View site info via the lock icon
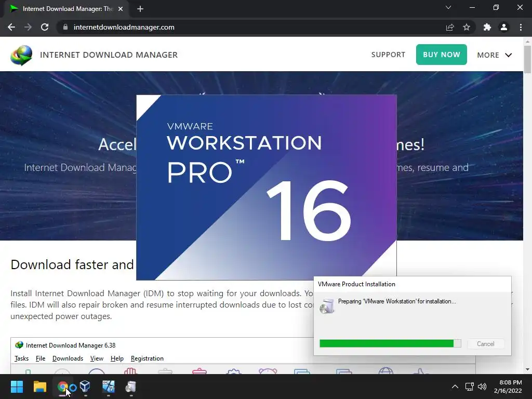This screenshot has width=532, height=399. pos(65,27)
